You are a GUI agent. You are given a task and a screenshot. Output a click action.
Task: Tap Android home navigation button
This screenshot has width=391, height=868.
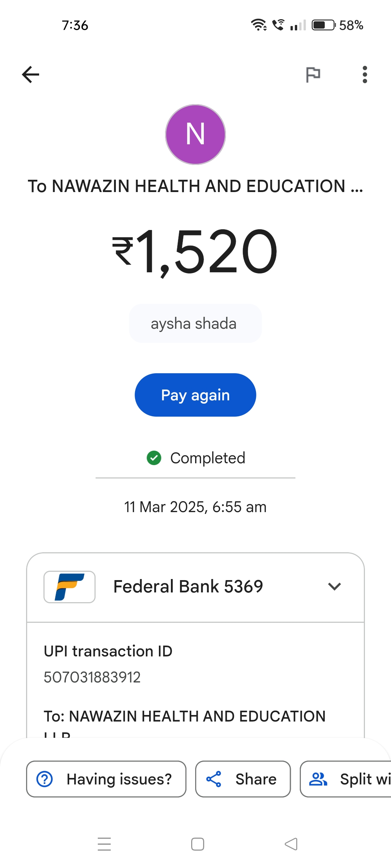(197, 844)
